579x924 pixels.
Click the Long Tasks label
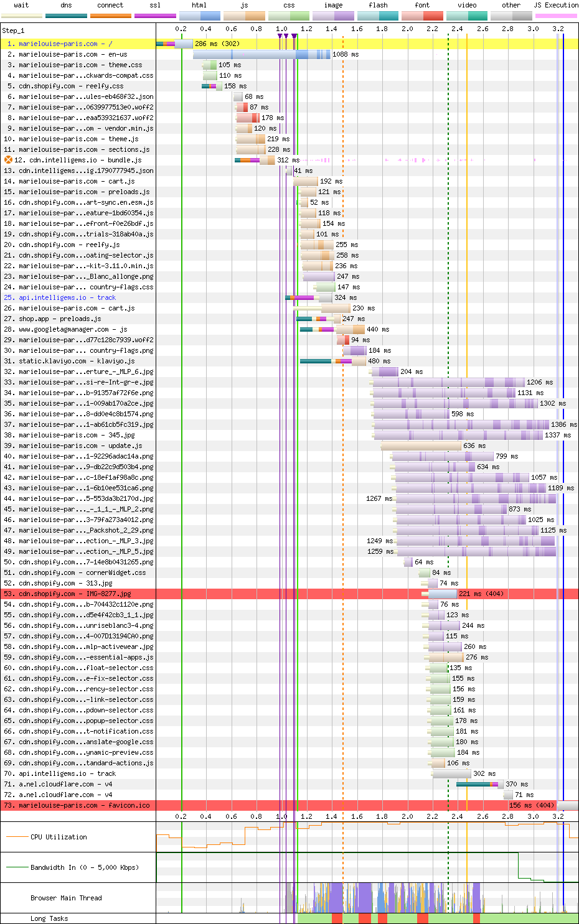[x=49, y=918]
